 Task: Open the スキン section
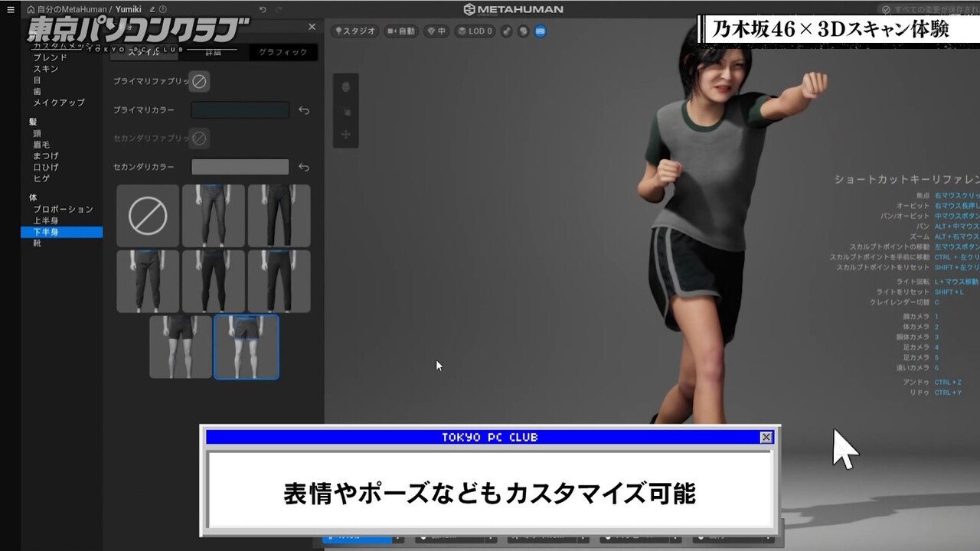[46, 69]
